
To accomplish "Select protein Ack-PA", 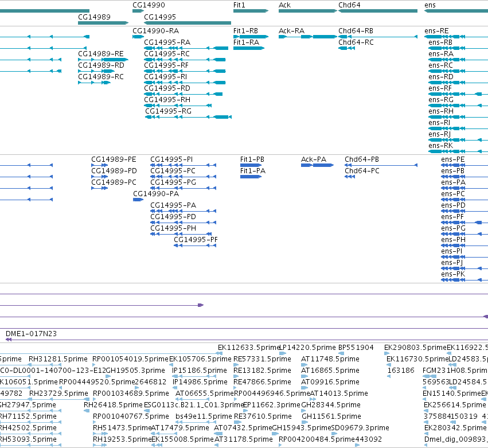I will (x=318, y=165).
